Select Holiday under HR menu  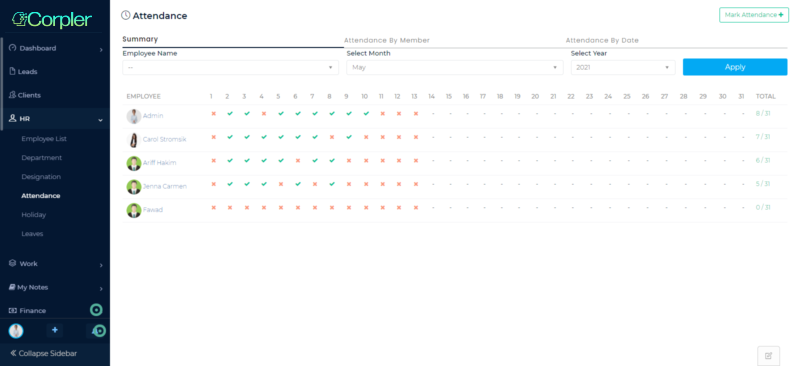coord(34,215)
